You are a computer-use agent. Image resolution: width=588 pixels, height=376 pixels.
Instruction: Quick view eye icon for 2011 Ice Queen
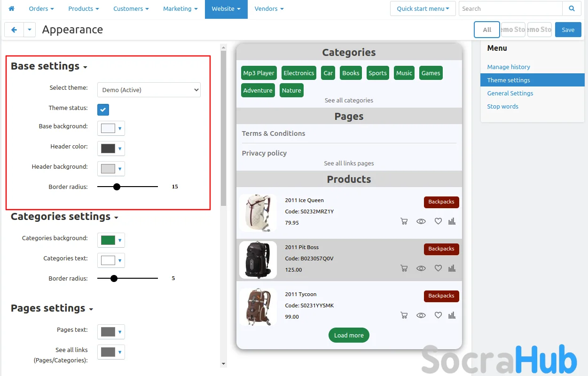[421, 221]
